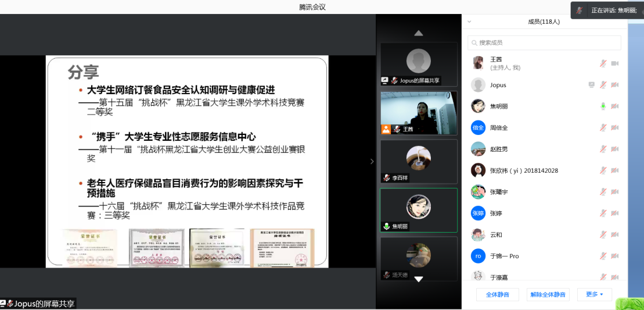Screen dimensions: 644x310
Task: Open the 更多 dropdown menu
Action: (x=594, y=294)
